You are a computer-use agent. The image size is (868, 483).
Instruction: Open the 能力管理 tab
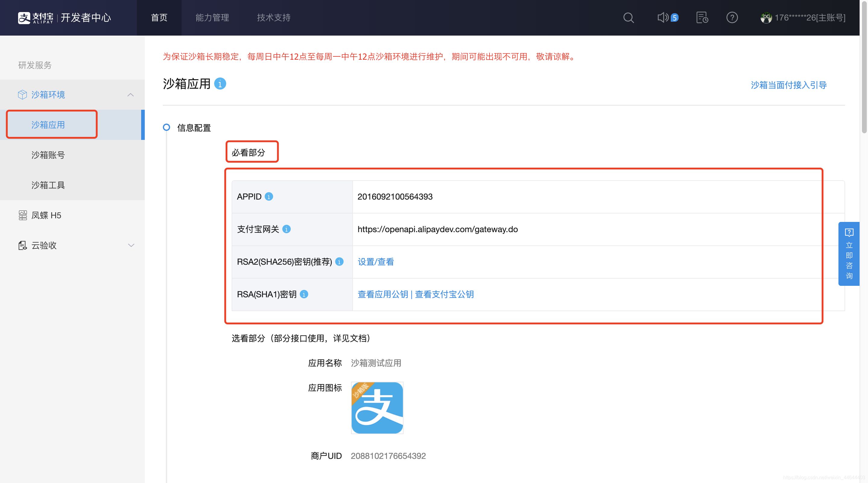[212, 17]
